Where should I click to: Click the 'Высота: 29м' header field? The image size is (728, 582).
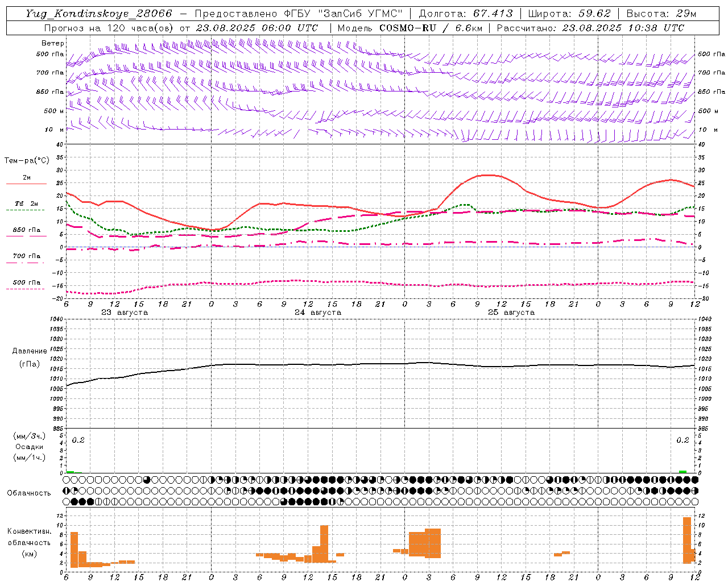coord(661,14)
